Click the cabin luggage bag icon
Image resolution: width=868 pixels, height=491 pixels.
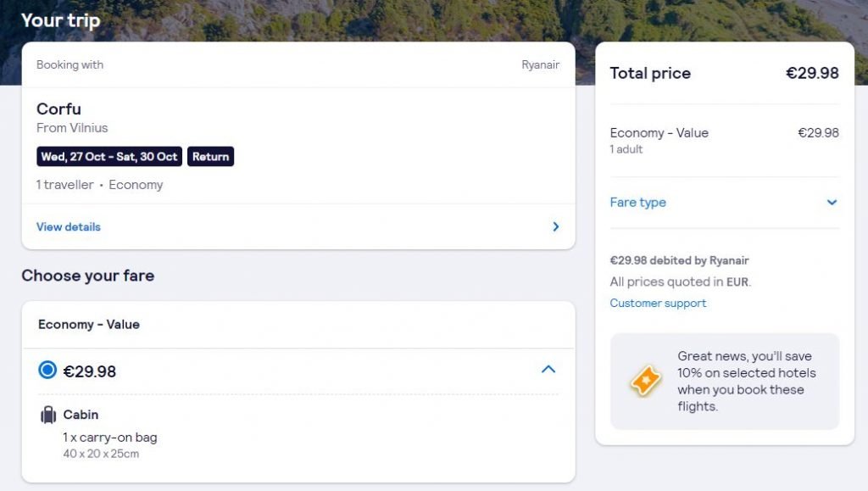click(x=48, y=415)
